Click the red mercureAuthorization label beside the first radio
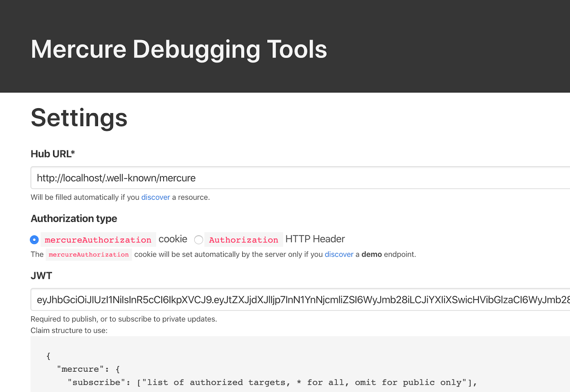Image resolution: width=570 pixels, height=392 pixels. 98,240
